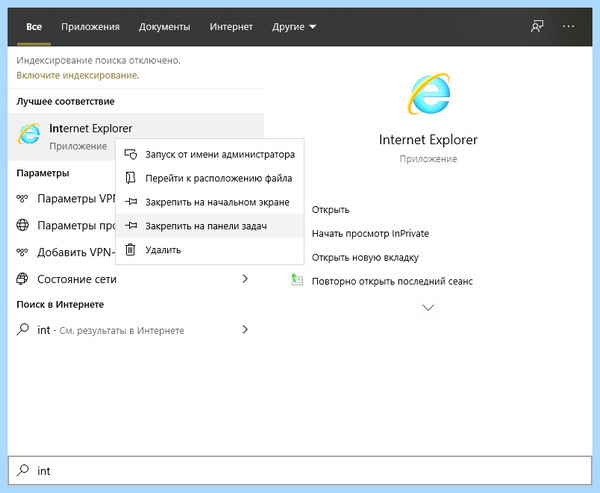Expand more actions with the down chevron

(x=428, y=307)
